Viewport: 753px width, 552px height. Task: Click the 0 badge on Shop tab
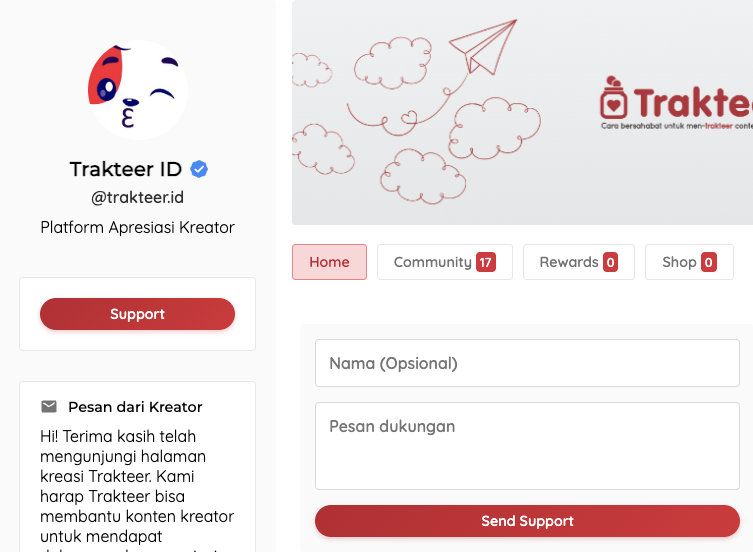tap(709, 262)
